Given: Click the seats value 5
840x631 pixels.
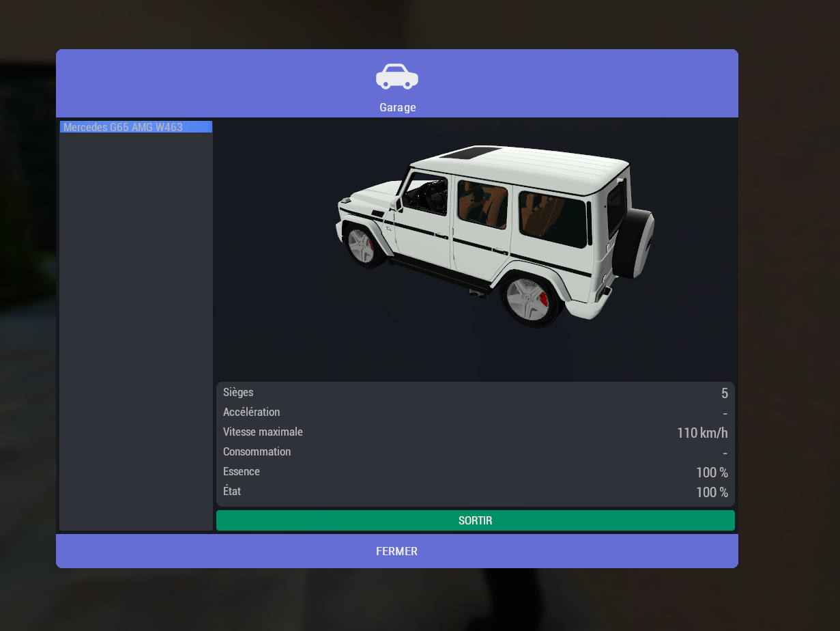Looking at the screenshot, I should tap(725, 393).
